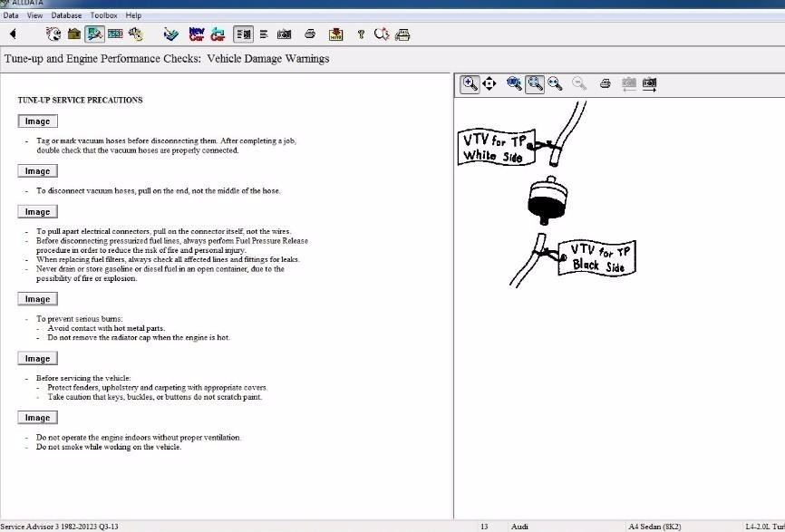
Task: Select the pan tool with four arrows
Action: 489,83
